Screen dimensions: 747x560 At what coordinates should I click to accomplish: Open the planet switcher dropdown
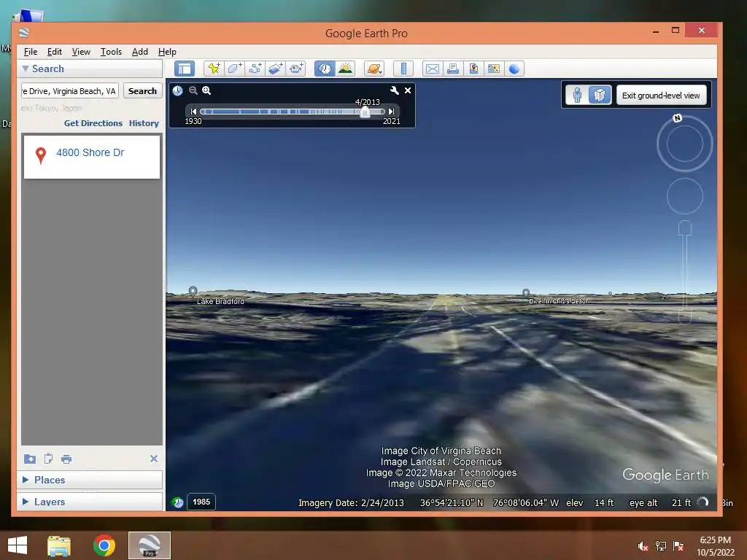(374, 69)
